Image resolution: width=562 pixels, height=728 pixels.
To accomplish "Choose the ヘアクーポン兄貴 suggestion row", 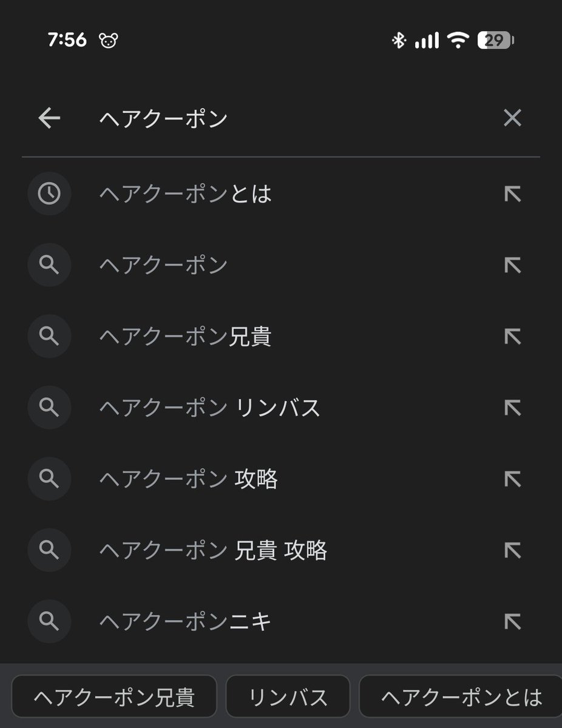I will pos(281,336).
